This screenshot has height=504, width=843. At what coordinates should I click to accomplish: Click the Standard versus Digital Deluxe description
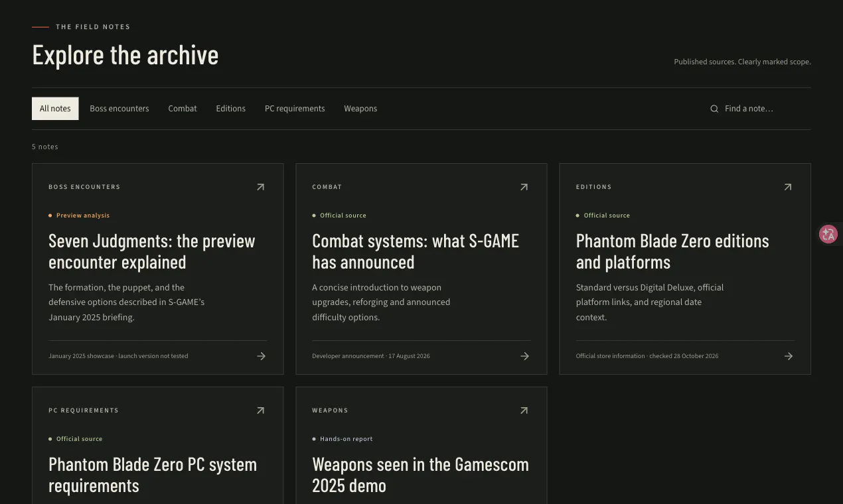[x=650, y=302]
